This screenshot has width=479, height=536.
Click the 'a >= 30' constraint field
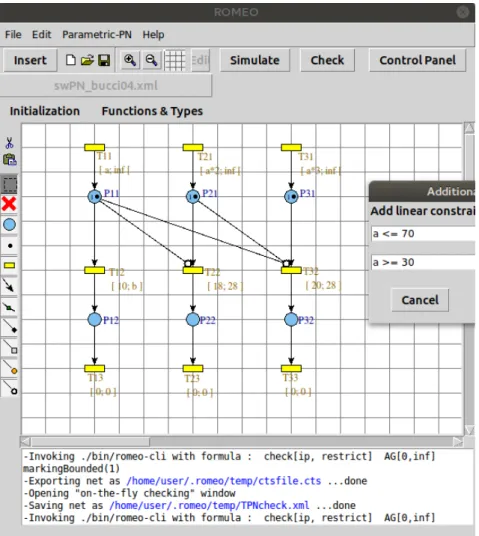point(423,262)
